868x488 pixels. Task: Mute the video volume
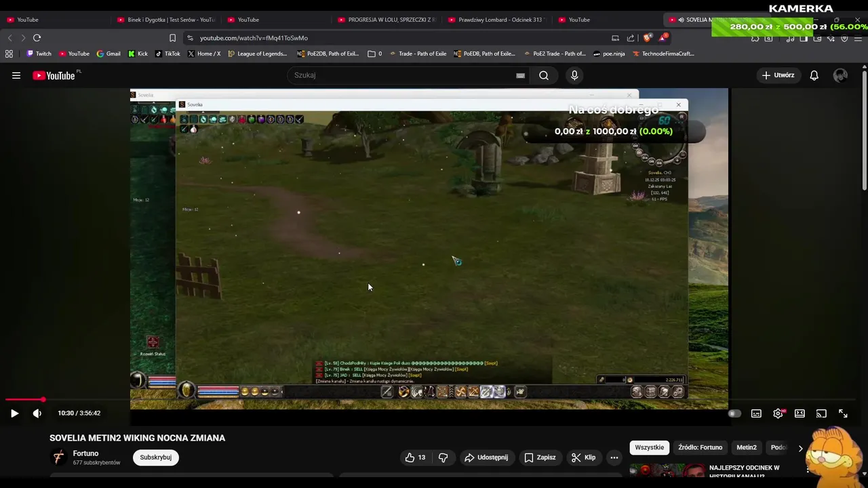pos(37,413)
